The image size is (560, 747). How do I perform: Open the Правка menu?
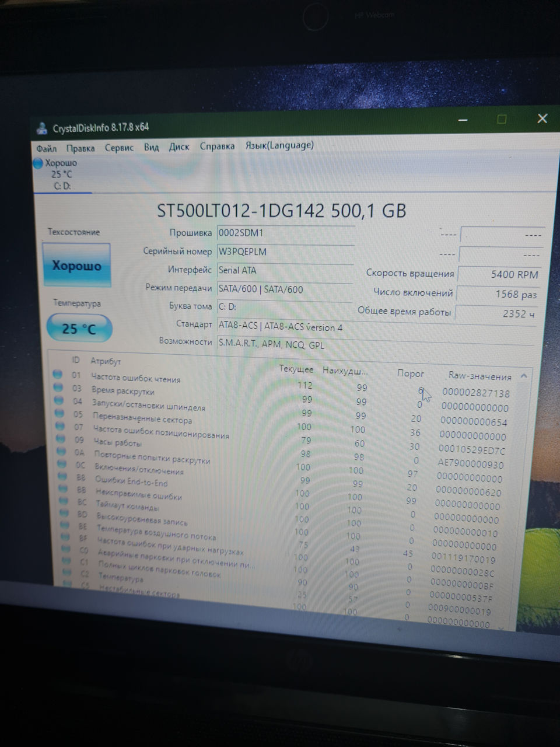click(80, 148)
